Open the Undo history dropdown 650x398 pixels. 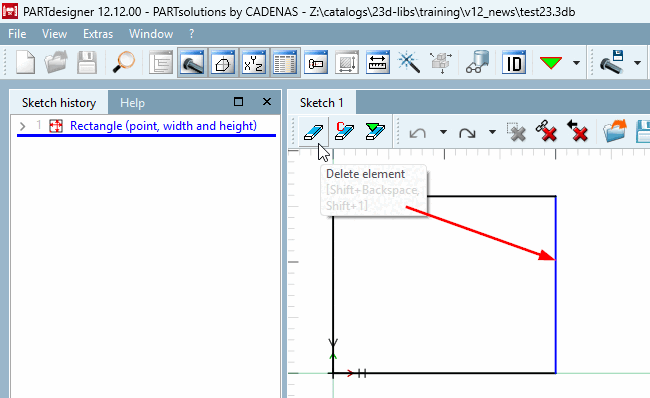[x=443, y=132]
